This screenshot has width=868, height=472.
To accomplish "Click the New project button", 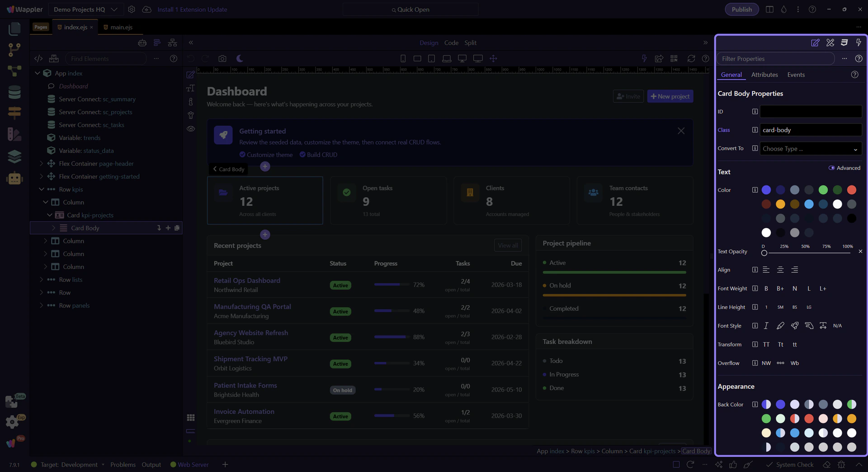I will click(x=670, y=96).
